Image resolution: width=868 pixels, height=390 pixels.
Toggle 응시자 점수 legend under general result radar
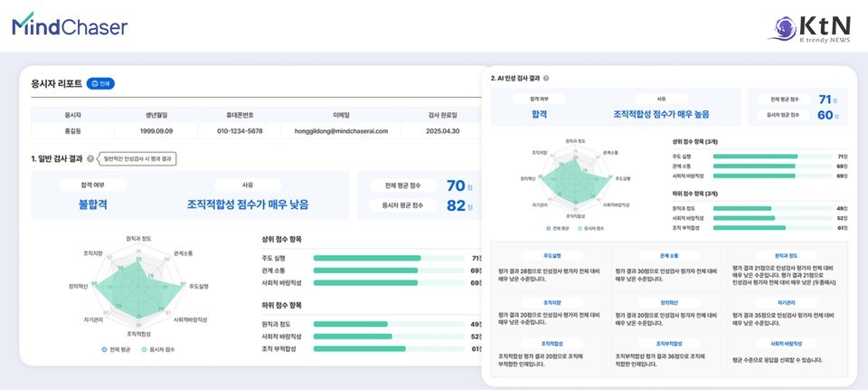[x=159, y=349]
